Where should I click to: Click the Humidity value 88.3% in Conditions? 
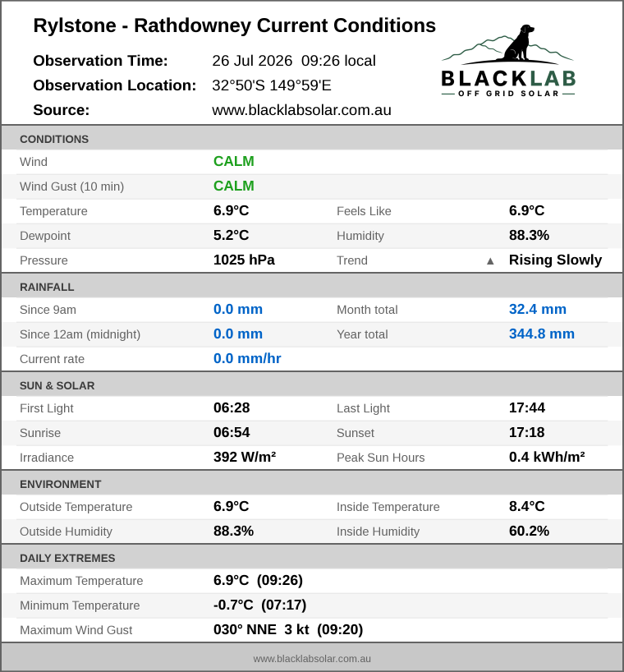529,235
